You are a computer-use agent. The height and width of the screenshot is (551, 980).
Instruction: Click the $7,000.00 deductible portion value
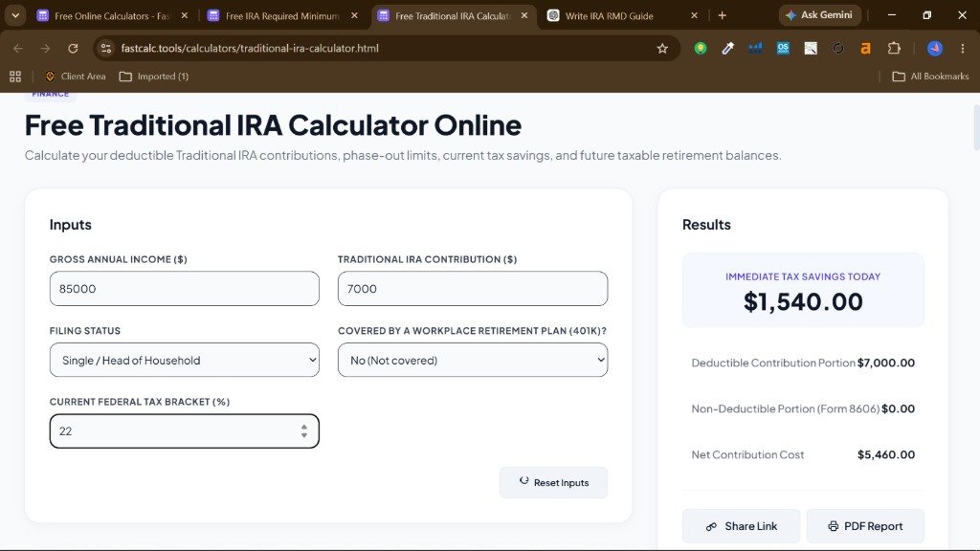click(x=885, y=363)
